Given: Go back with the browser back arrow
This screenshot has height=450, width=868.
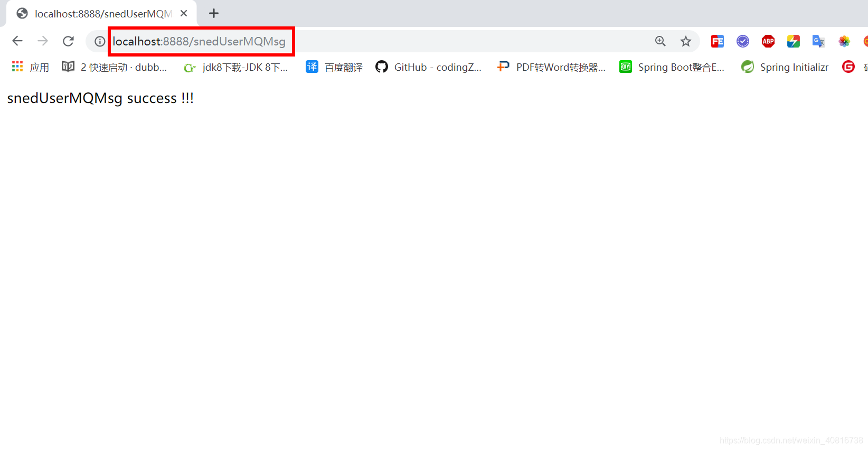Looking at the screenshot, I should click(17, 41).
